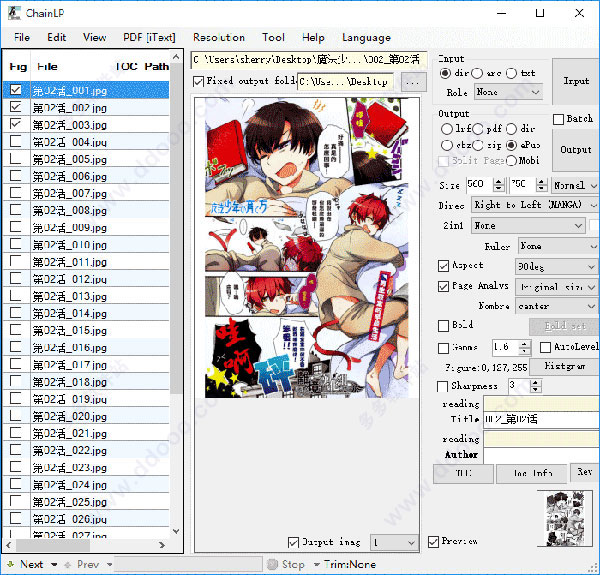Select 第02话_020.jpg in the file list
This screenshot has width=600, height=575.
click(x=86, y=416)
